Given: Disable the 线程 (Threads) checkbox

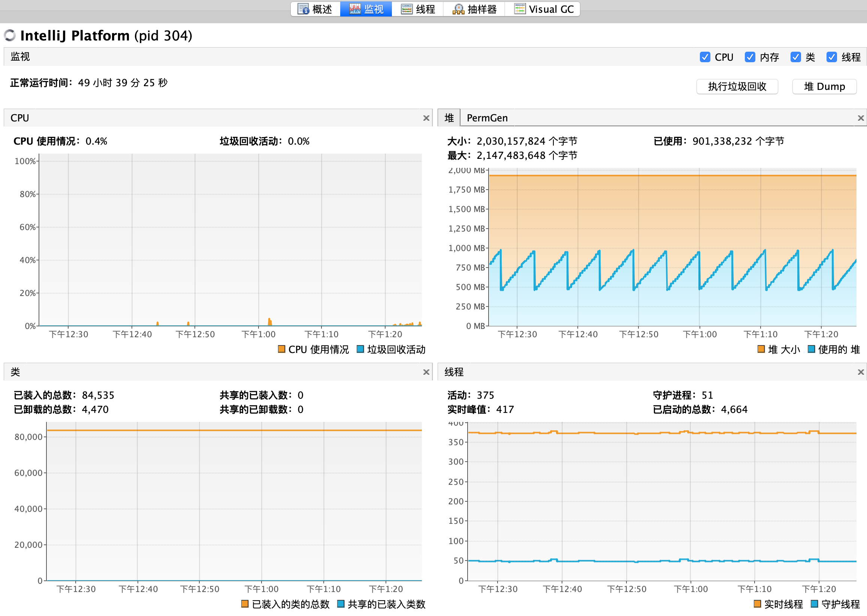Looking at the screenshot, I should (831, 57).
